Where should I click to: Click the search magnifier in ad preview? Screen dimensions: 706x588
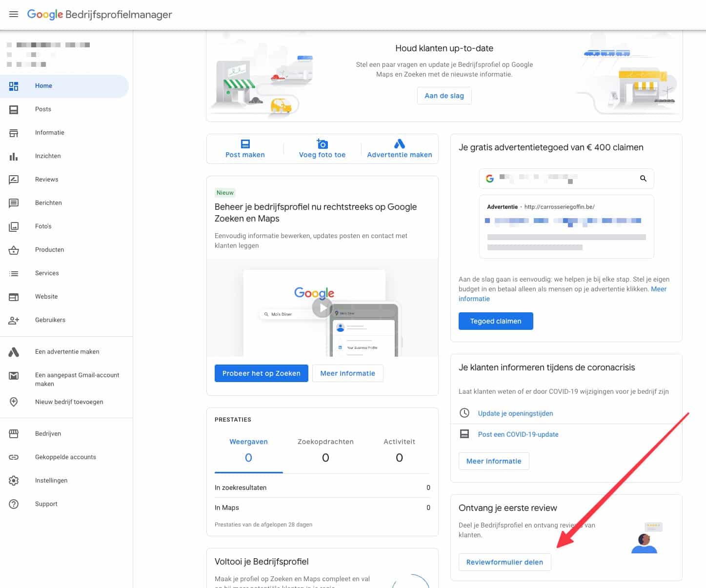(x=643, y=179)
